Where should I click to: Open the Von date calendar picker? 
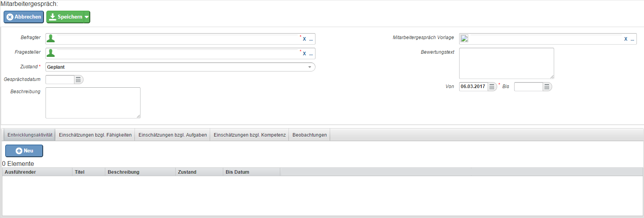tap(492, 87)
